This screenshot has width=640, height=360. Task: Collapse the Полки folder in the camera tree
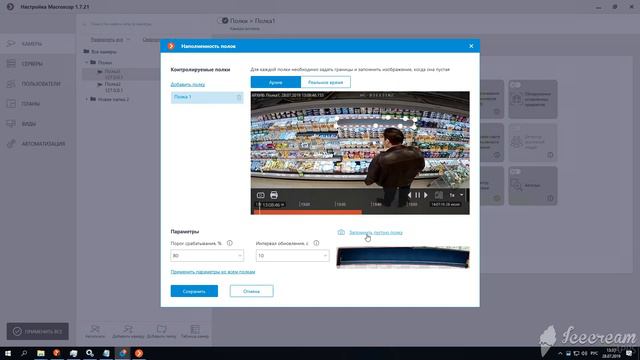(x=87, y=62)
